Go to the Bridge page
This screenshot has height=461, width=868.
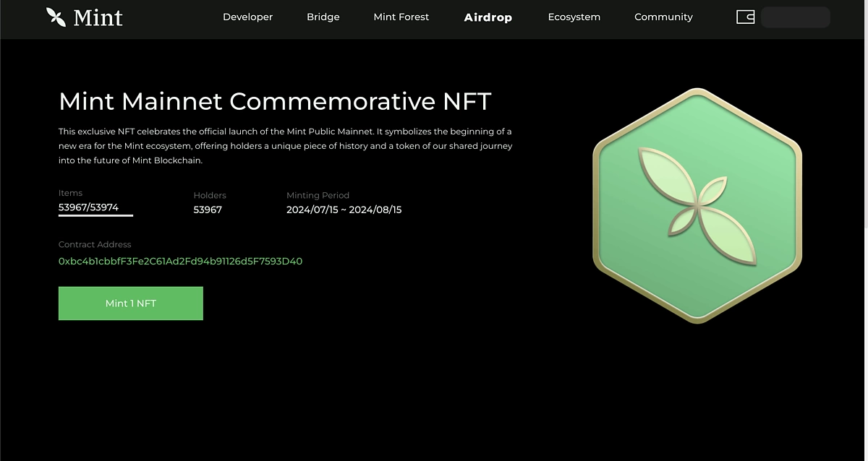pos(323,17)
